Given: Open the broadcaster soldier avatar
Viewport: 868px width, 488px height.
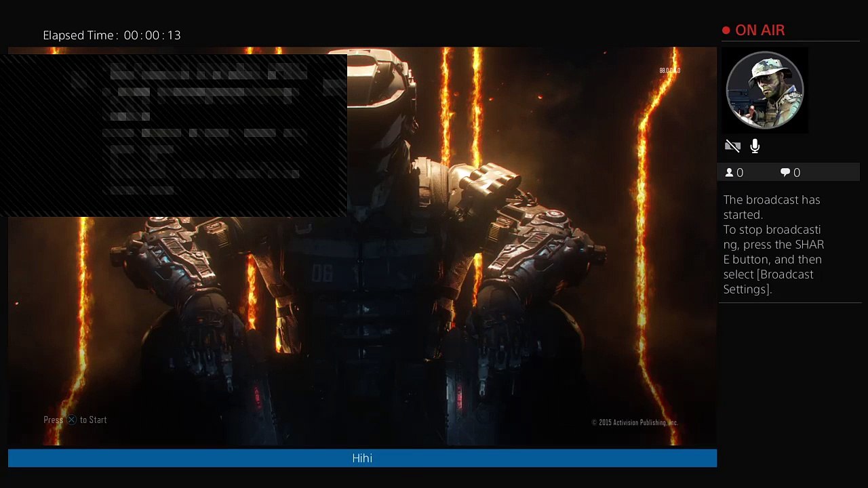Looking at the screenshot, I should 765,89.
